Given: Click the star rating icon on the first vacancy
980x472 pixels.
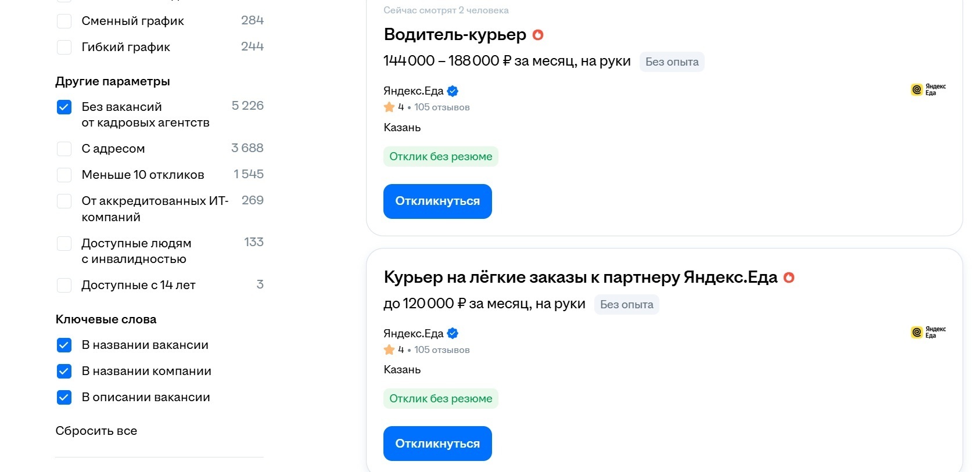Looking at the screenshot, I should (389, 107).
